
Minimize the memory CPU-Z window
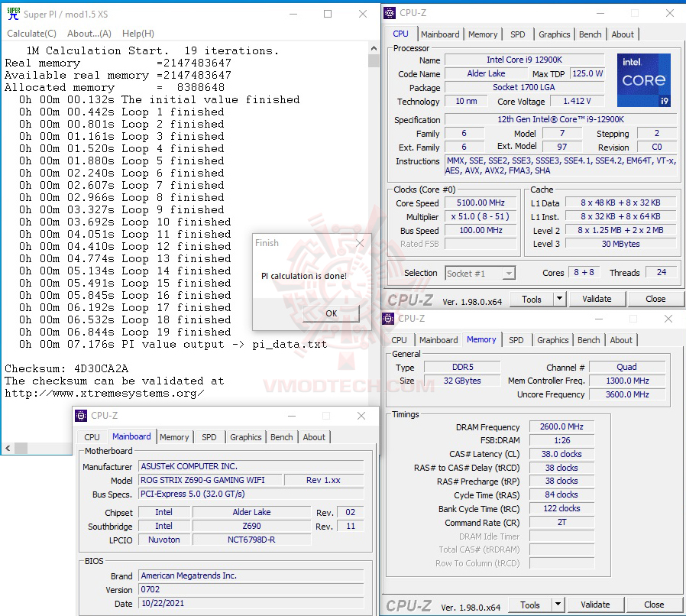coord(599,319)
